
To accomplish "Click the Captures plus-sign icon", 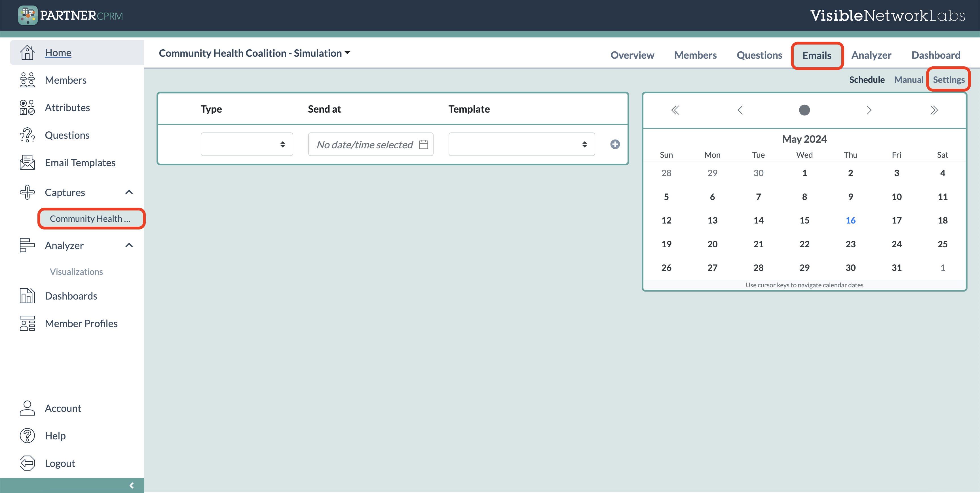I will 27,192.
